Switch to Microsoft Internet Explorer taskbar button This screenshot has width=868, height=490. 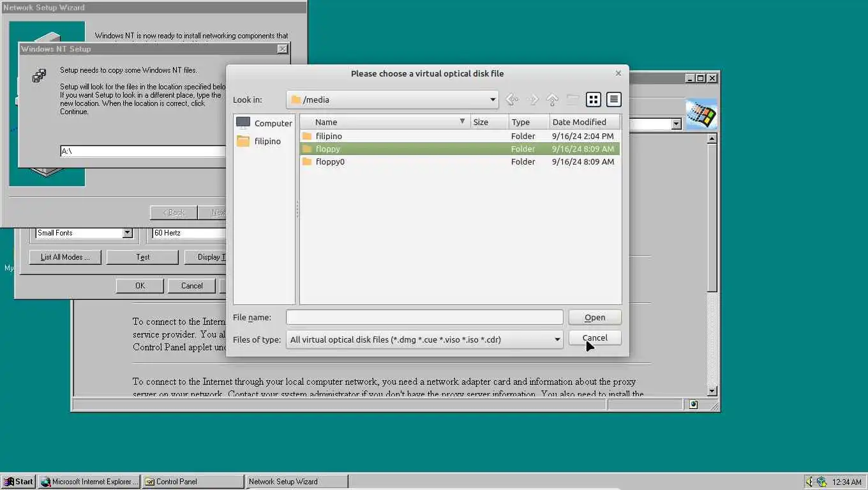(x=89, y=482)
